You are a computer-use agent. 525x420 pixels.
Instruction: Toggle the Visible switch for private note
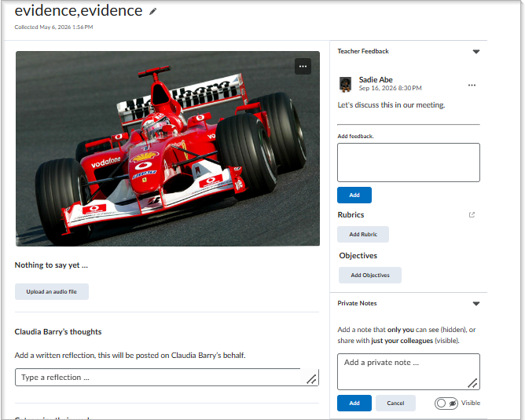446,404
